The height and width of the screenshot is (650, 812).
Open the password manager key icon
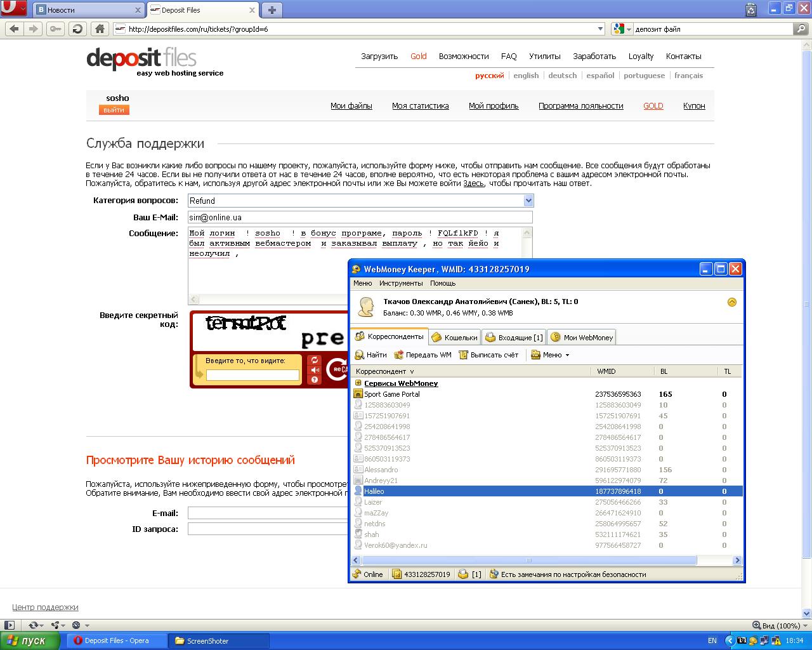55,29
